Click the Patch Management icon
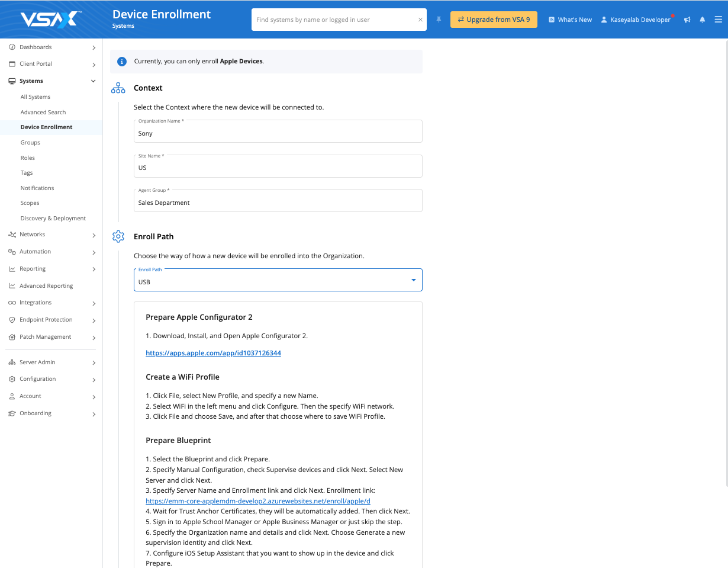 click(x=12, y=337)
